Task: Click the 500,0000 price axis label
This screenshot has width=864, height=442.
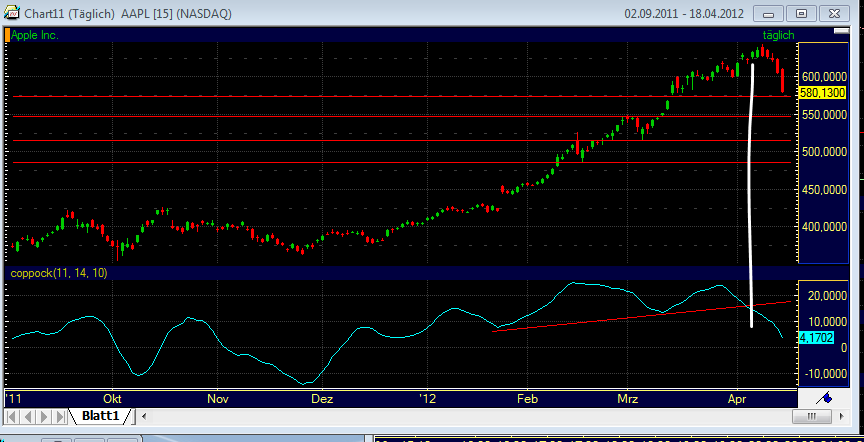Action: pyautogui.click(x=822, y=152)
